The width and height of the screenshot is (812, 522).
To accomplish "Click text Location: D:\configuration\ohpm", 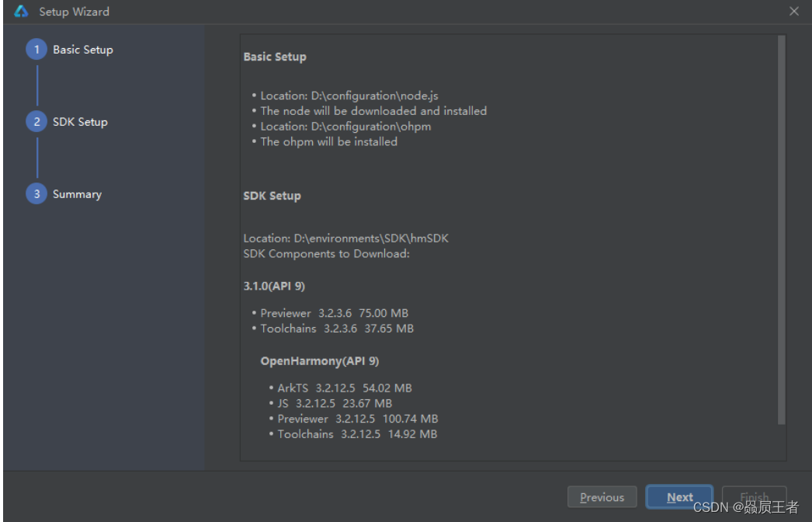I will 345,127.
